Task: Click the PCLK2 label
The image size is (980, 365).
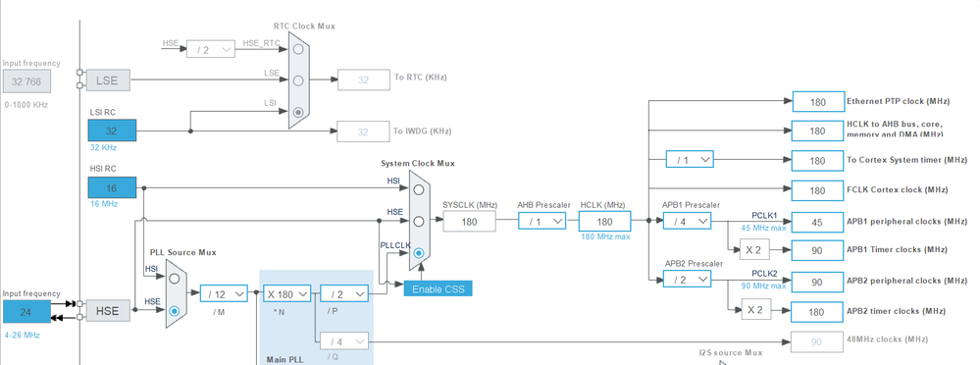Action: [x=764, y=273]
